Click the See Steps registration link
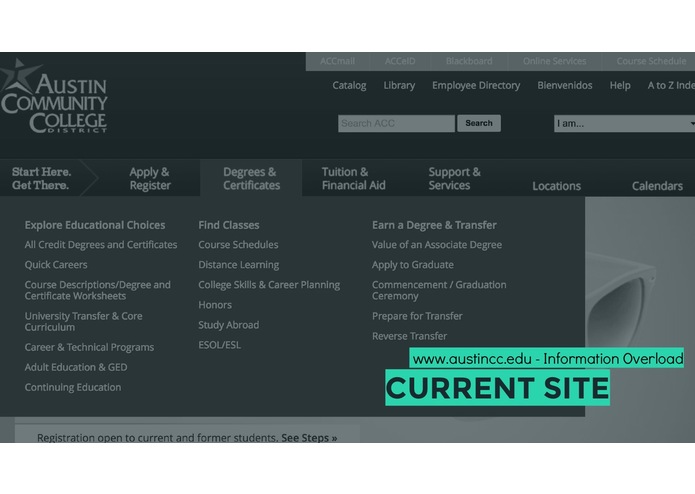The image size is (695, 494). [309, 438]
